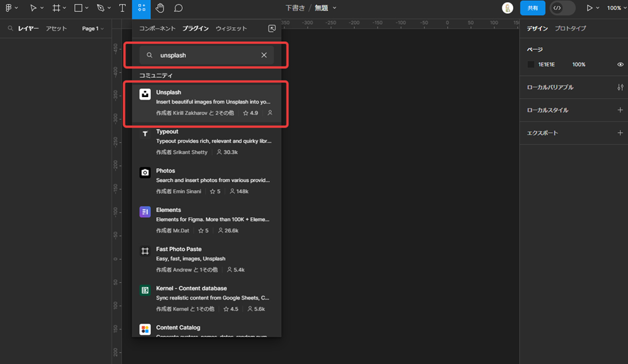Click the Kernel plugin icon
Image resolution: width=628 pixels, height=364 pixels.
(145, 290)
